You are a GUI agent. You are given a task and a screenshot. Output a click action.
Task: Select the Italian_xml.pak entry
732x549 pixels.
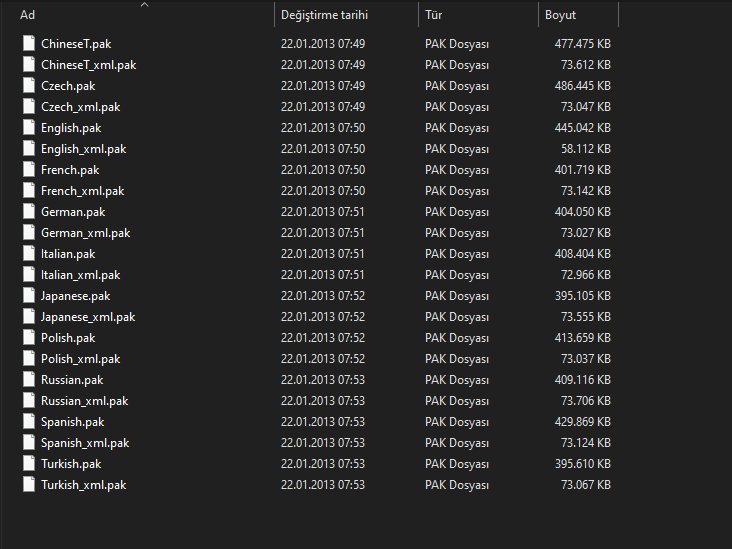pos(80,275)
